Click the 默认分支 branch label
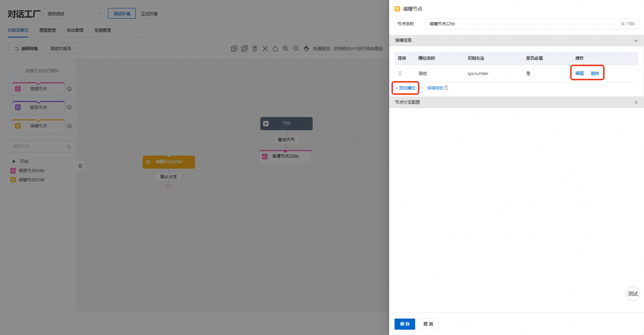 point(169,177)
